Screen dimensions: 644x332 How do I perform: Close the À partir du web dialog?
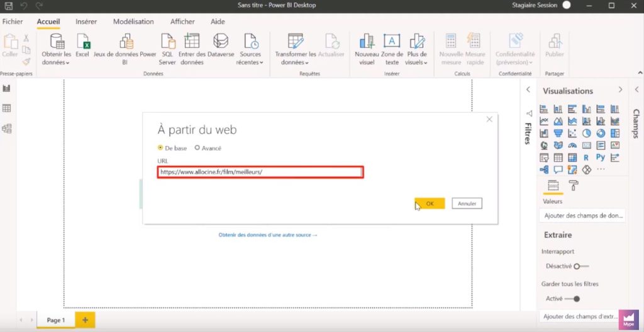[489, 119]
